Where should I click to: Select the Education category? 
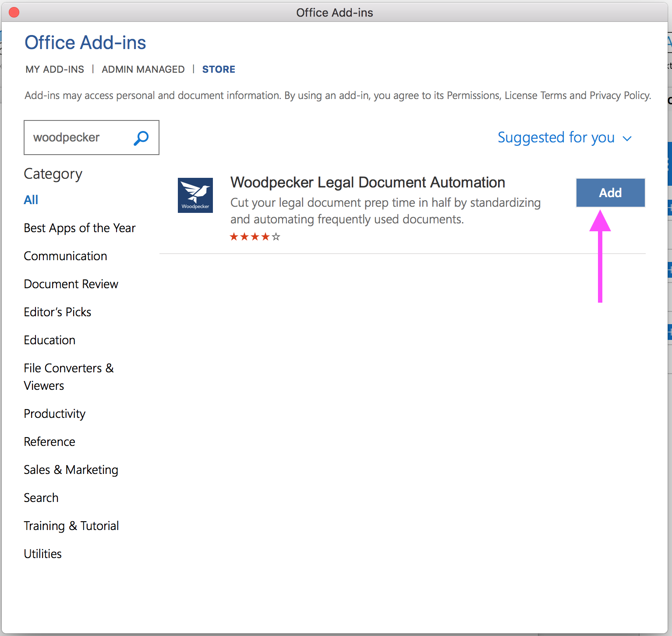point(50,340)
